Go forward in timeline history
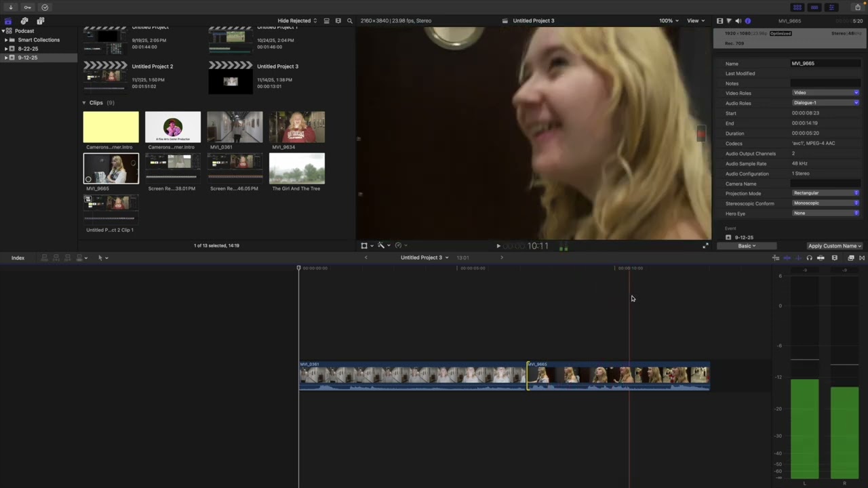 (x=502, y=258)
